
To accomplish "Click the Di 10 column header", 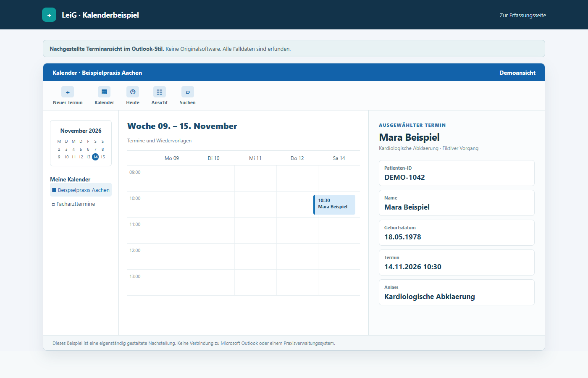I will (213, 158).
